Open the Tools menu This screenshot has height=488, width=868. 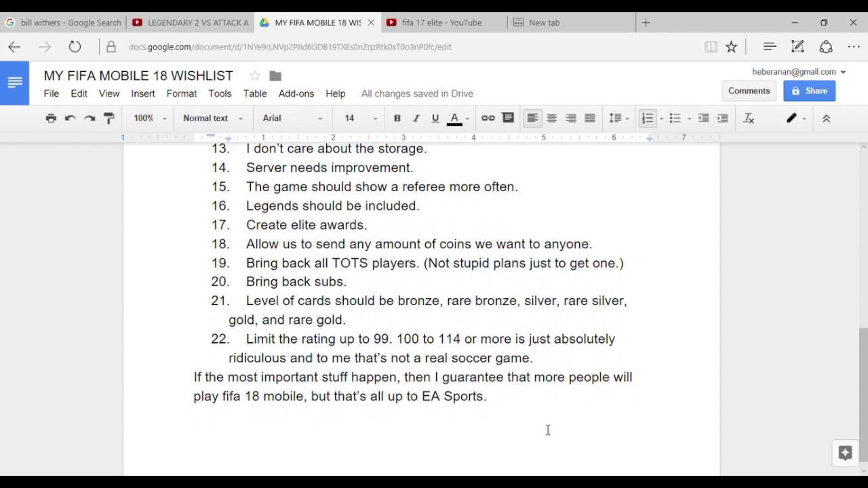(x=220, y=94)
